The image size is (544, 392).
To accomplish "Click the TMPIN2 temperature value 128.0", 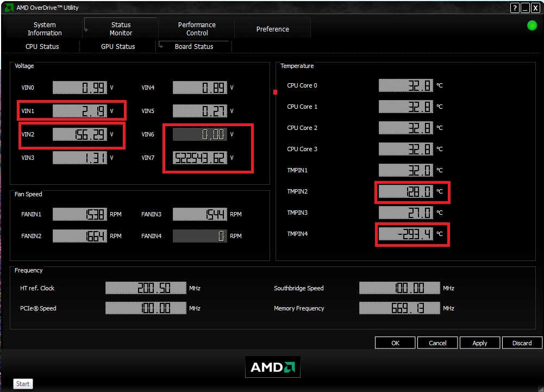I will 406,191.
